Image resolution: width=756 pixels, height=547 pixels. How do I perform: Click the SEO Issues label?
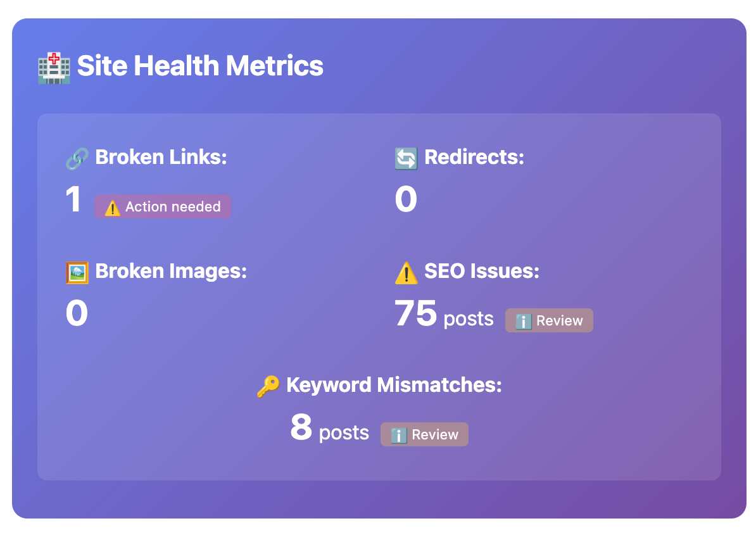[482, 271]
